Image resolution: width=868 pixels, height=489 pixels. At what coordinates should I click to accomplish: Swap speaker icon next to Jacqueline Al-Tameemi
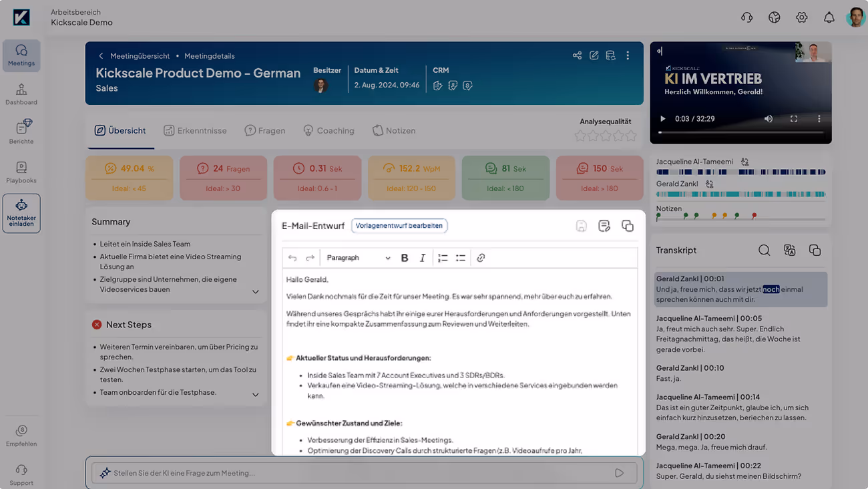(x=745, y=162)
